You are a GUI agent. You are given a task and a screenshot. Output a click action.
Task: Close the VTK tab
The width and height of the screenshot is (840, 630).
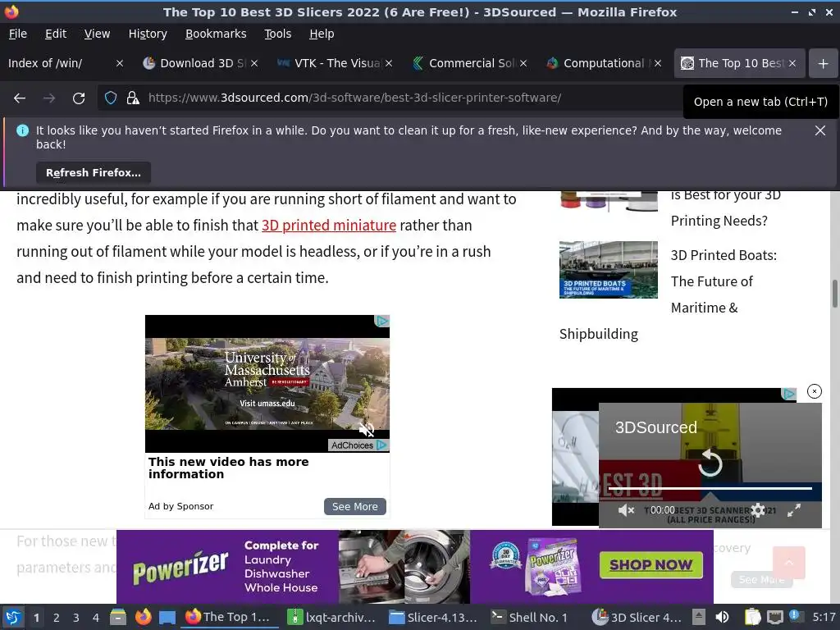click(389, 63)
